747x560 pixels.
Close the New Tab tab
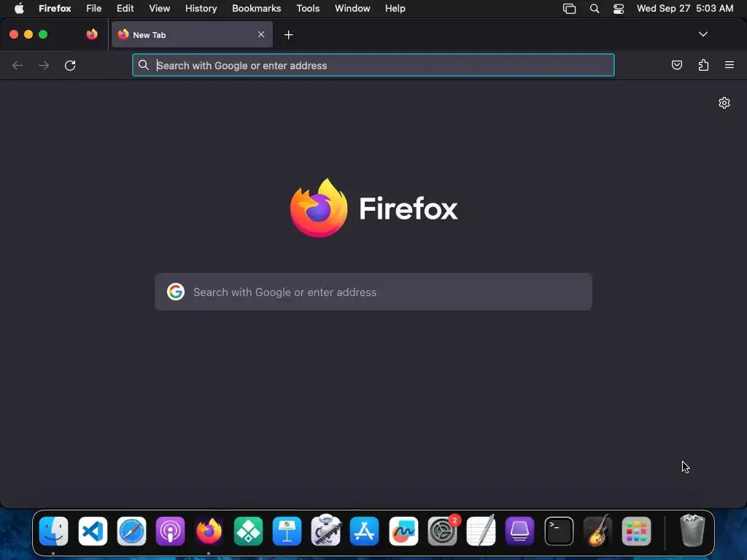pos(261,34)
